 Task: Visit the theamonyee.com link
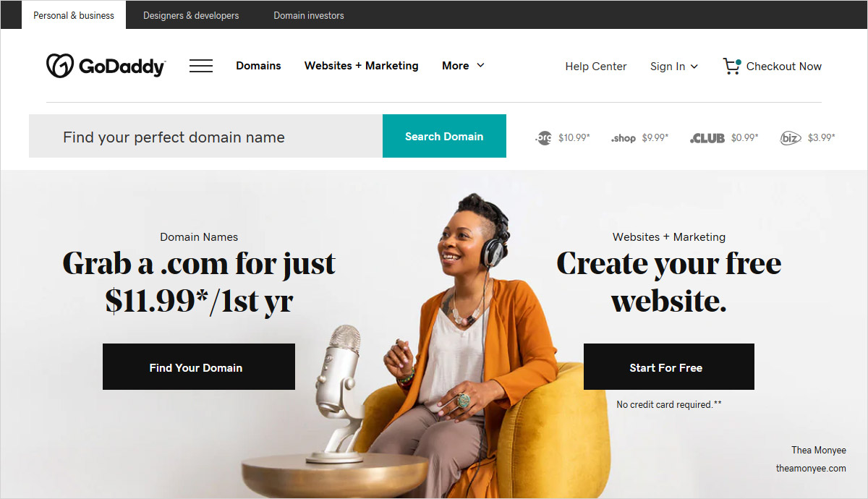811,468
